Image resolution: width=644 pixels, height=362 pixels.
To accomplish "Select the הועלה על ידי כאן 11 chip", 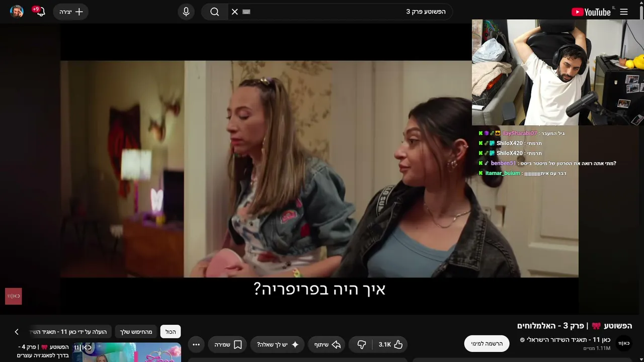I will [x=70, y=332].
